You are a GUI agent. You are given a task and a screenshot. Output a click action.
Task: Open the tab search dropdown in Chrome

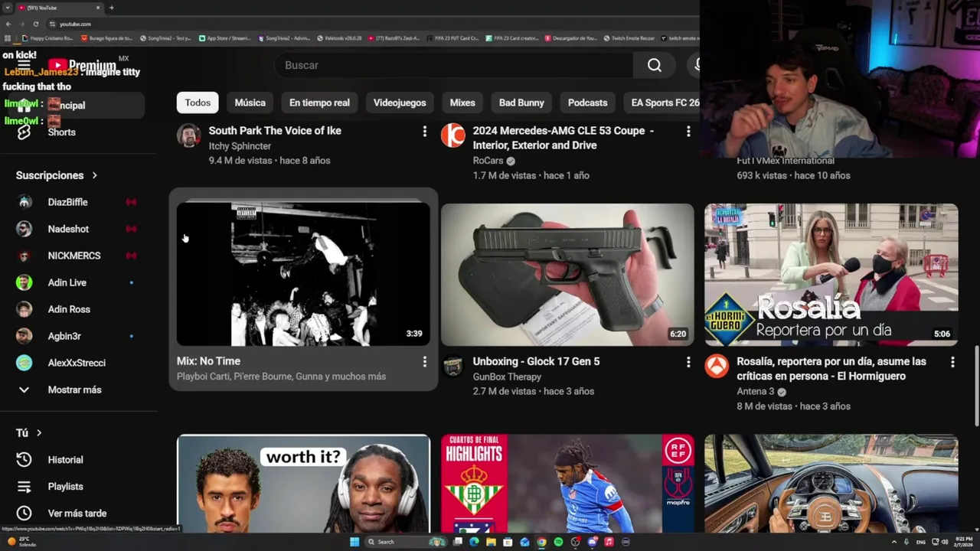[x=8, y=8]
